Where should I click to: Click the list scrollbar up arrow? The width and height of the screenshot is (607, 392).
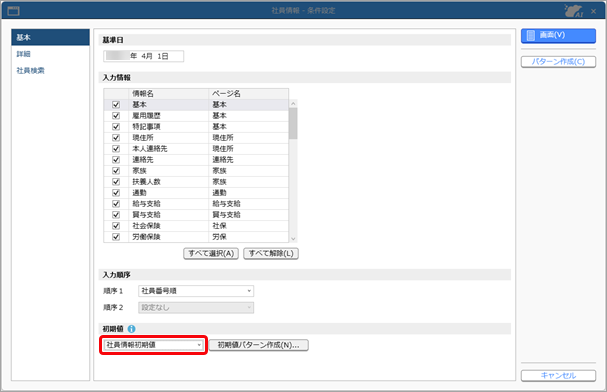293,103
